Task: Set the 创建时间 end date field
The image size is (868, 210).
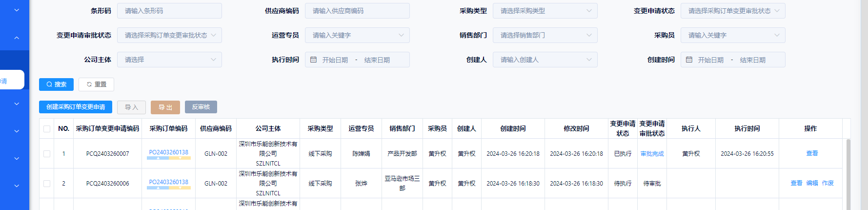Action: point(753,60)
